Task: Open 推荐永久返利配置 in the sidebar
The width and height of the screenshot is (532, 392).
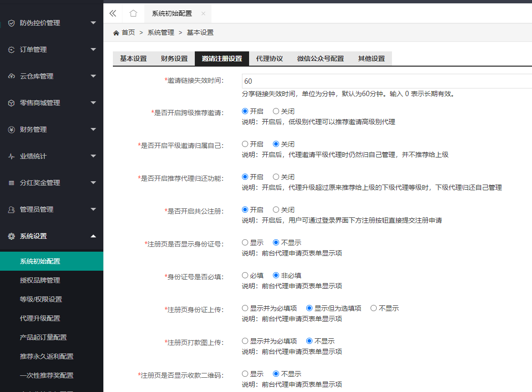Action: (x=51, y=356)
